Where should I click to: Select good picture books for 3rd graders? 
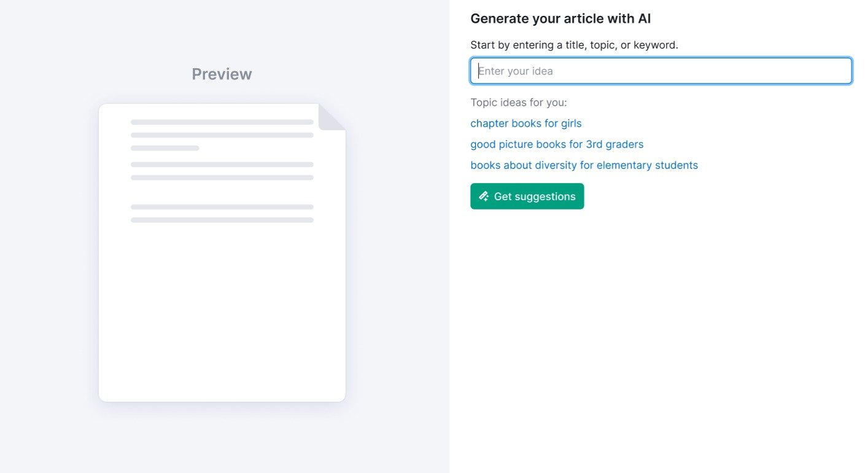point(557,144)
